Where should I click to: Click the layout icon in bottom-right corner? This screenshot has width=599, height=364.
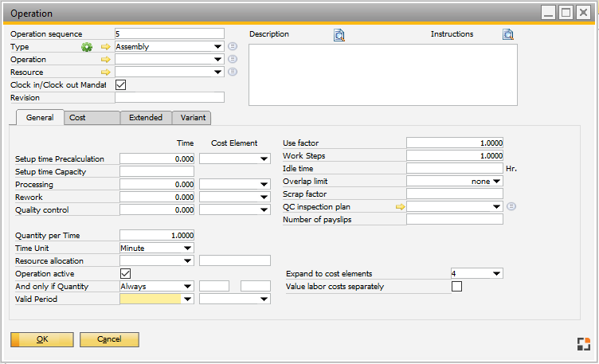tap(584, 343)
